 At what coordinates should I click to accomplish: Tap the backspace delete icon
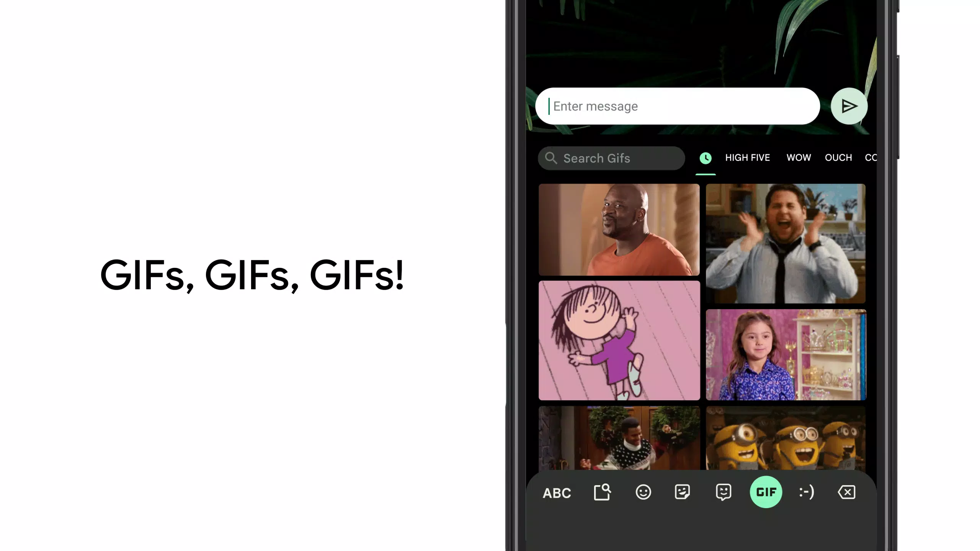click(x=847, y=492)
